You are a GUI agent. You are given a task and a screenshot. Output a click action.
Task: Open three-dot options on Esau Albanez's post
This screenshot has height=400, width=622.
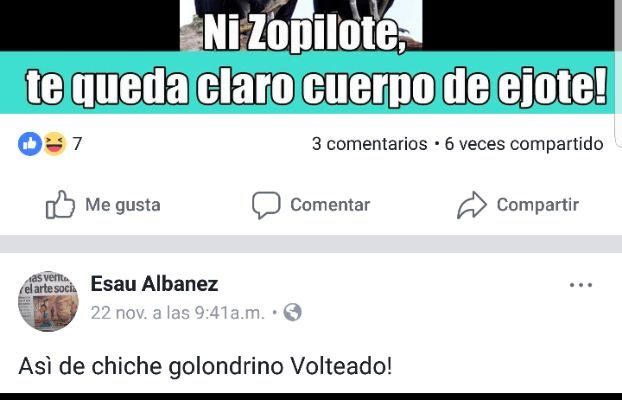[581, 285]
